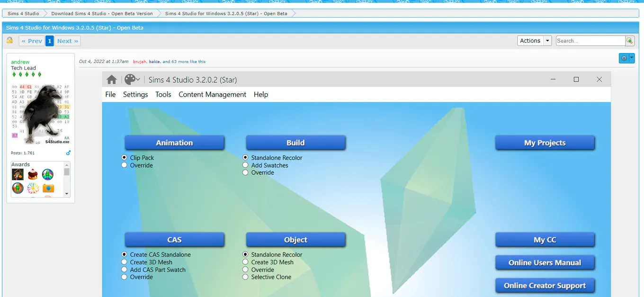Open the Sims 4 Studio breadcrumb
Viewport: 644px width, 297px height.
[23, 13]
